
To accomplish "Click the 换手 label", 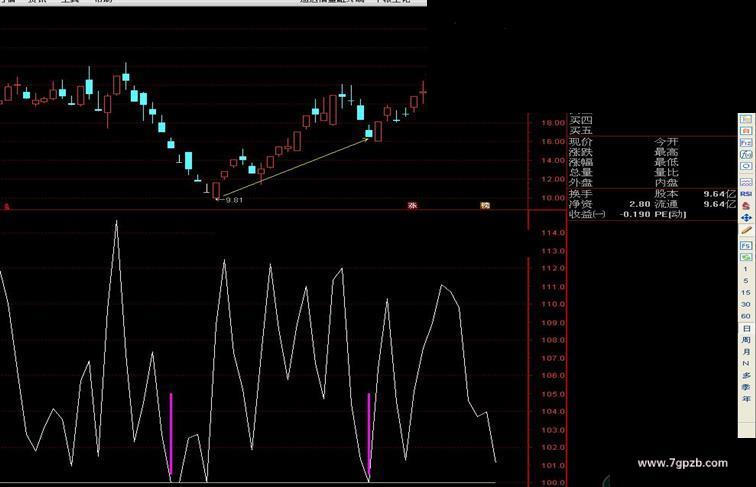I will coord(580,194).
